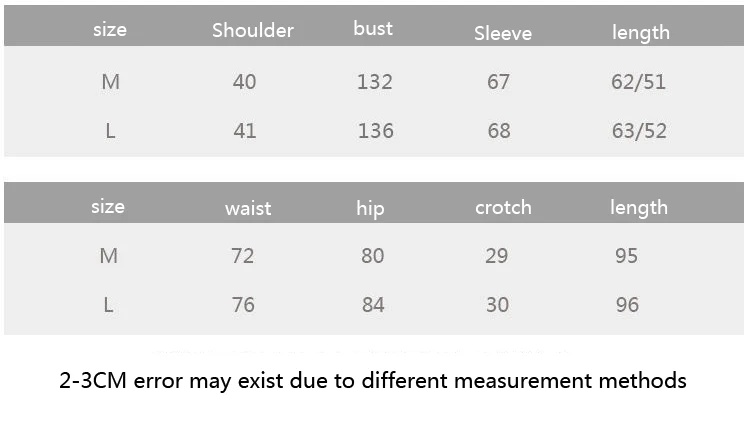The height and width of the screenshot is (430, 750).
Task: Click the waist value 76
Action: point(243,305)
